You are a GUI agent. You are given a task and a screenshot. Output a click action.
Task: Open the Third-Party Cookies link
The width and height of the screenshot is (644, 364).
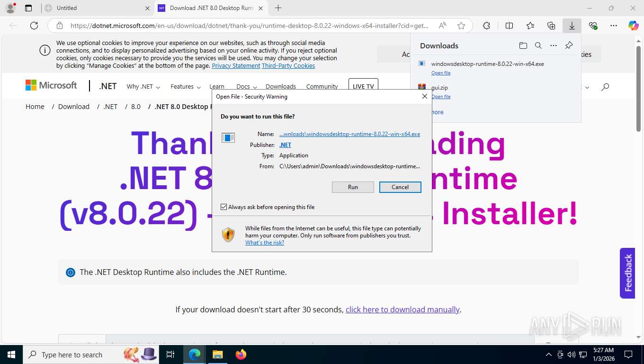click(288, 66)
